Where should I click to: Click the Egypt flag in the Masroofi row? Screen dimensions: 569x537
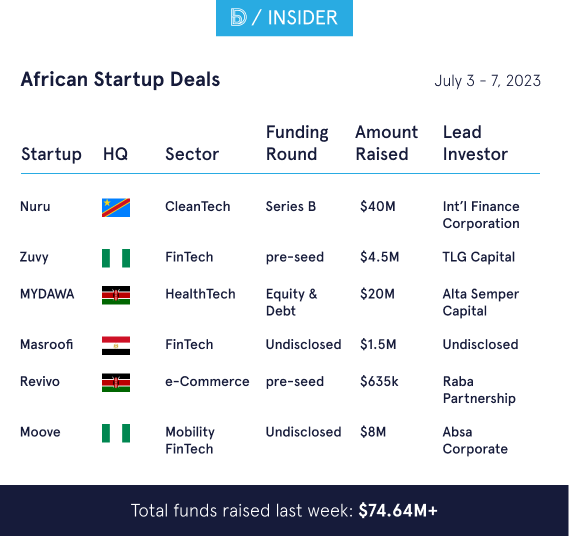tap(116, 345)
